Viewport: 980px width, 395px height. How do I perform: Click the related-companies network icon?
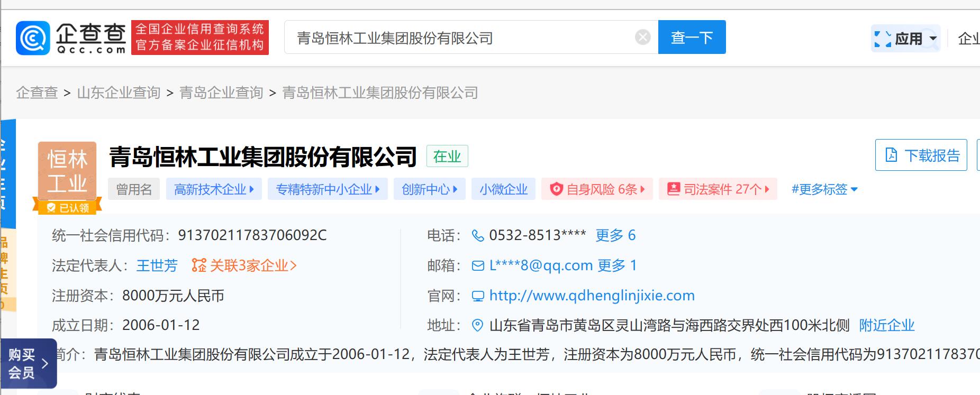pyautogui.click(x=199, y=265)
